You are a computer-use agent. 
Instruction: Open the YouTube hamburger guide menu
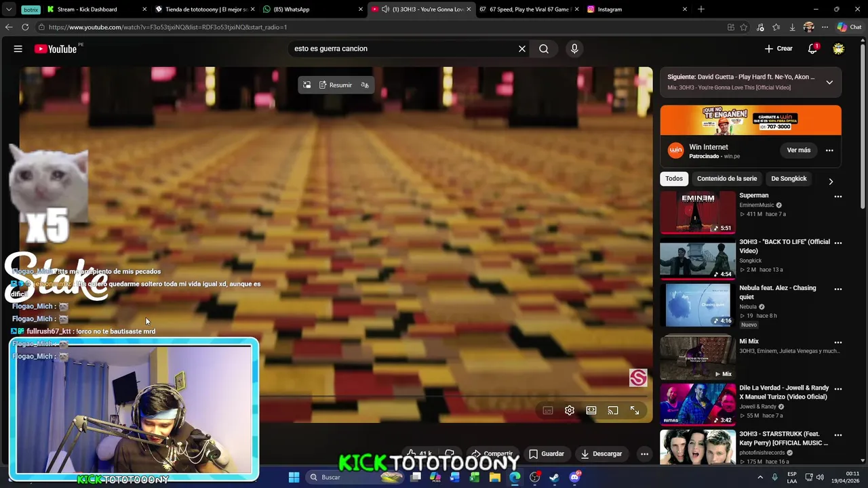(18, 49)
